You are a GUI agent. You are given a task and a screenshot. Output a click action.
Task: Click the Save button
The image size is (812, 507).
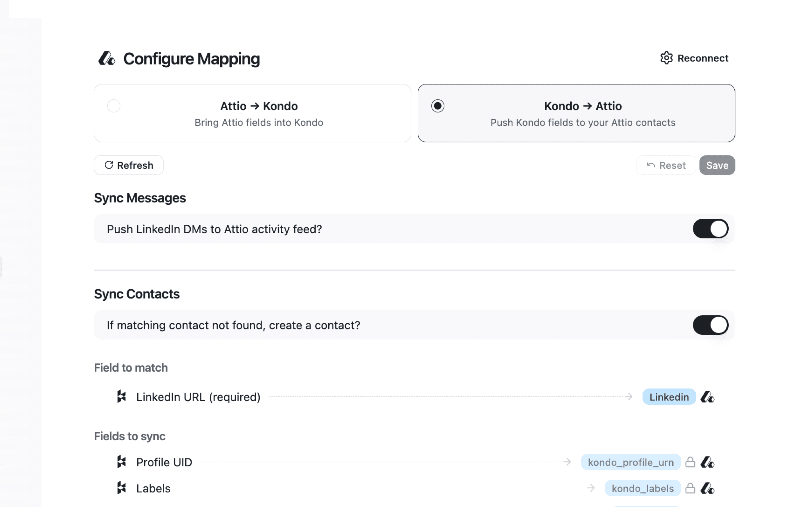717,165
